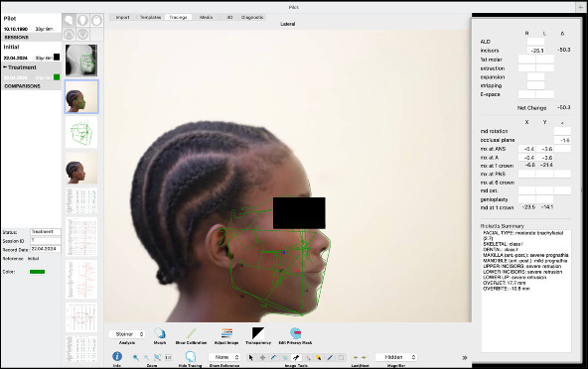Open the Morph tool
This screenshot has height=369, width=588.
[160, 333]
